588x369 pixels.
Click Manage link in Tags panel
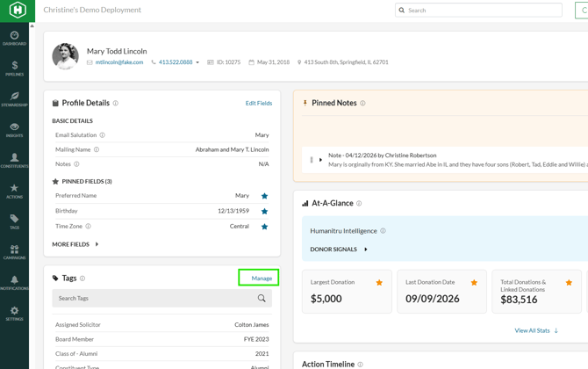click(x=262, y=279)
